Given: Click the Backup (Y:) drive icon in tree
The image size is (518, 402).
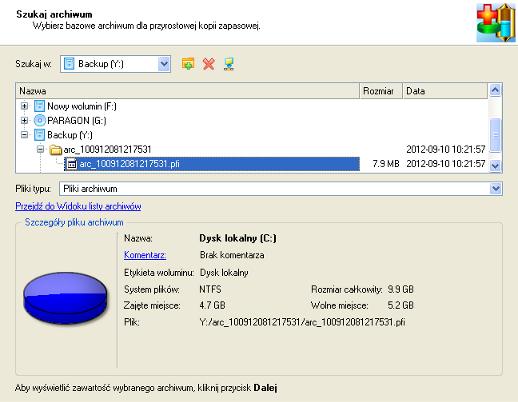Looking at the screenshot, I should pos(39,135).
